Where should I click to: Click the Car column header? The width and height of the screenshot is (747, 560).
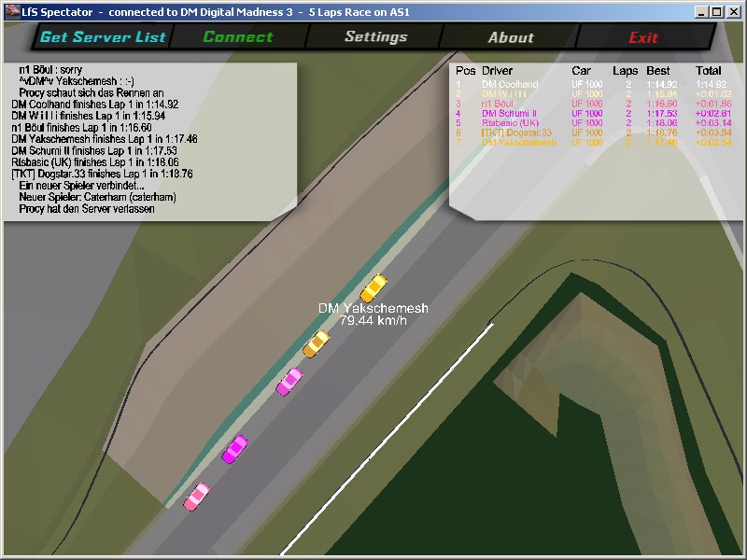click(x=581, y=71)
